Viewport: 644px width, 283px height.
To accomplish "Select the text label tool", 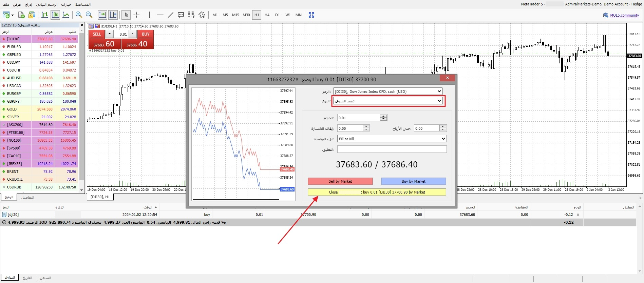I will pyautogui.click(x=181, y=15).
